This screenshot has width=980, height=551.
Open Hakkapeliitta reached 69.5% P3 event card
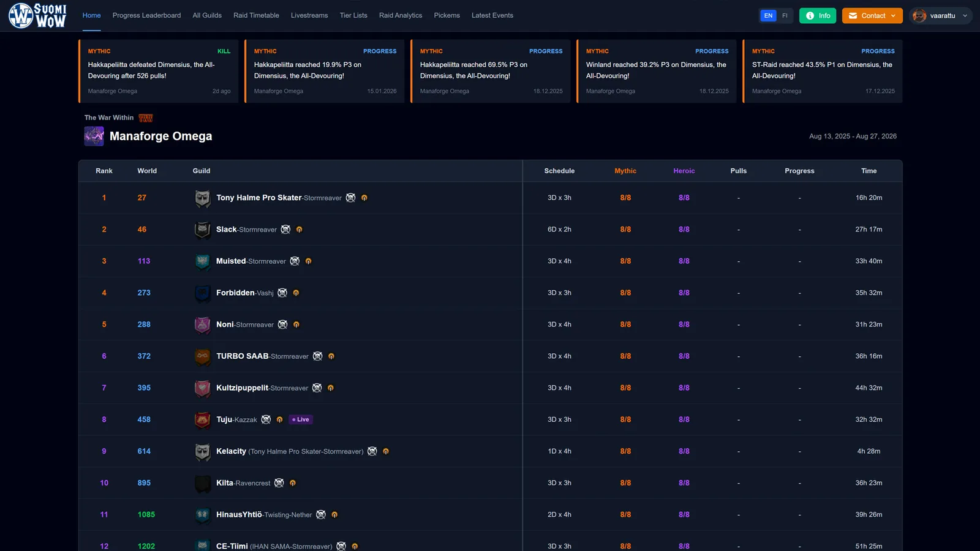click(491, 71)
